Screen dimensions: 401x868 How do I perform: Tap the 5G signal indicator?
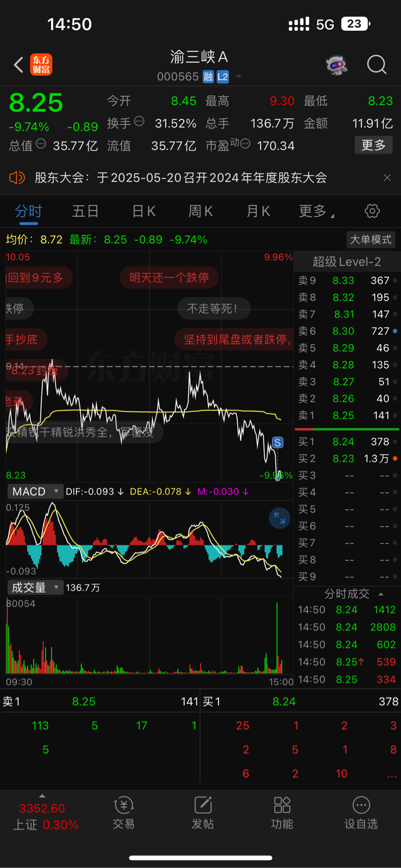click(325, 25)
